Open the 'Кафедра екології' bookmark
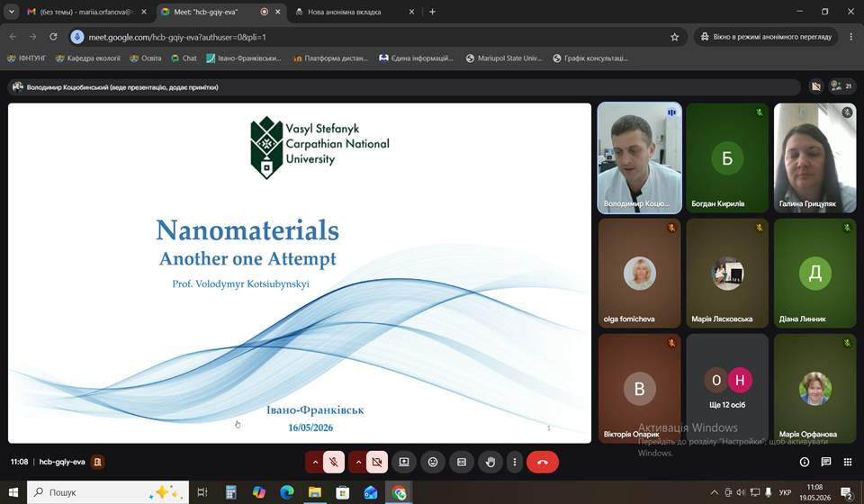 pos(88,58)
